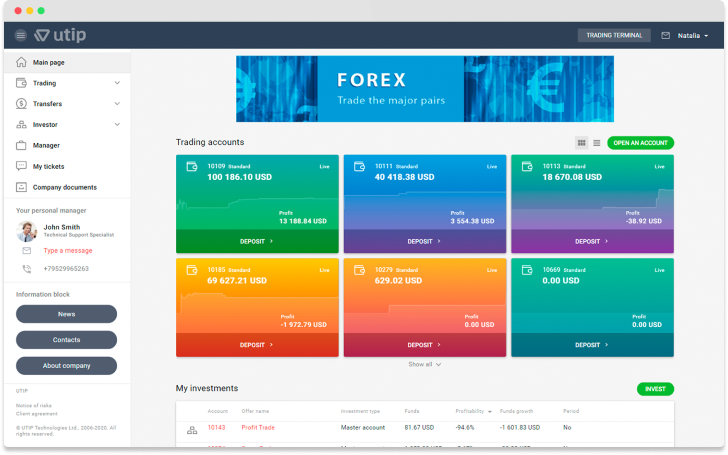728x455 pixels.
Task: Click the Open an Account button
Action: (640, 143)
